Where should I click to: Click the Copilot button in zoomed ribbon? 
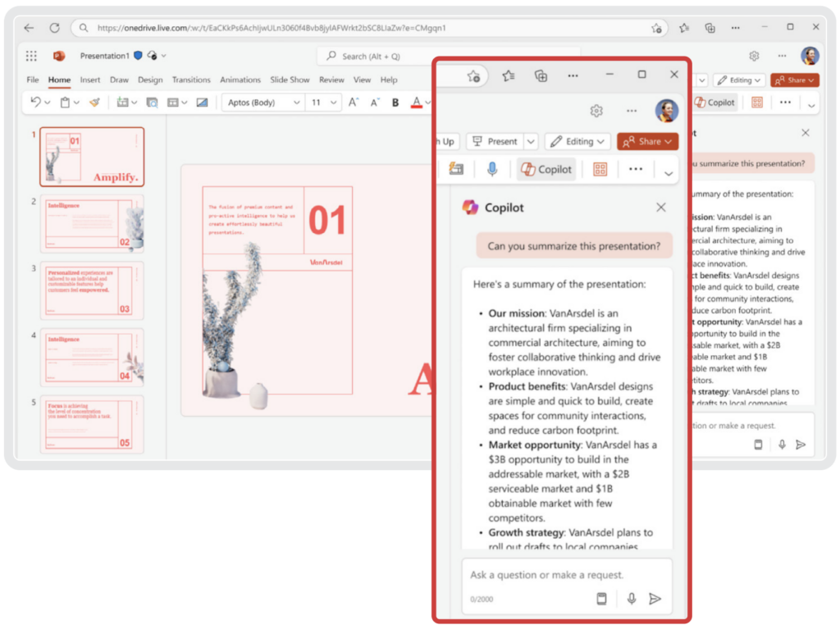(546, 169)
